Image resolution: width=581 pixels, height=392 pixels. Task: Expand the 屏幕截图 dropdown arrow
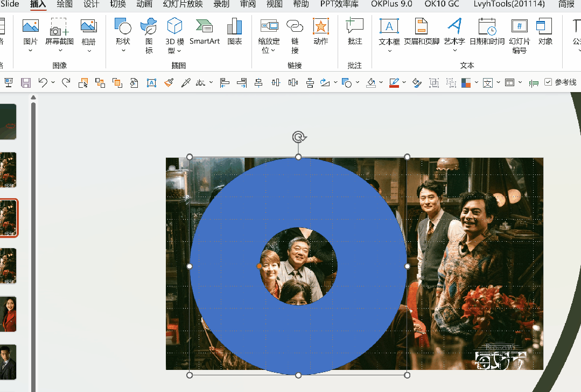pos(60,51)
